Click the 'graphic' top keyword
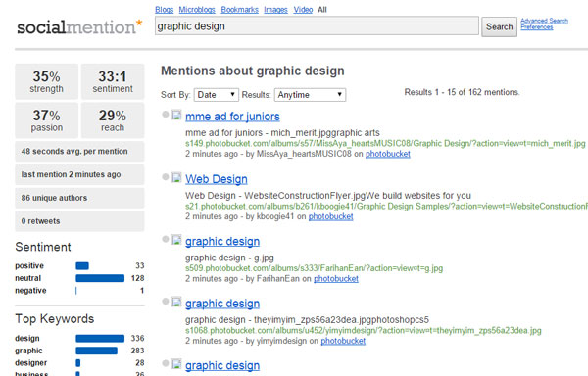 click(28, 351)
